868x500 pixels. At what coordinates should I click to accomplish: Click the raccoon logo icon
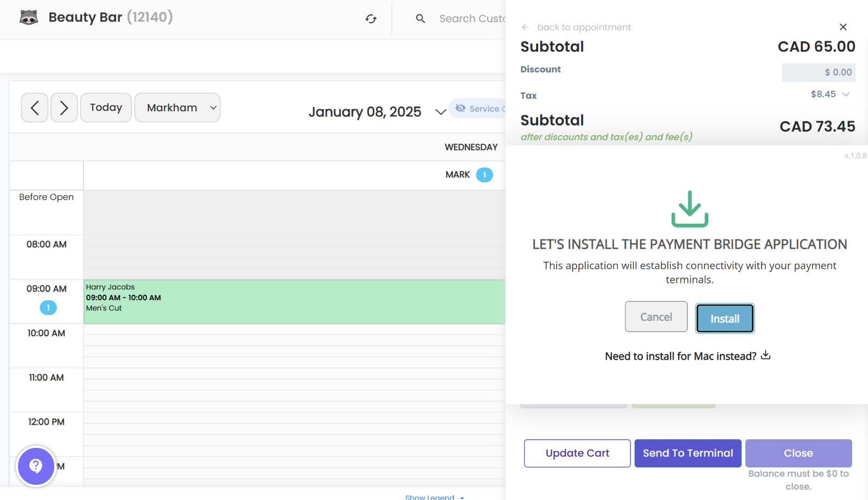(29, 17)
